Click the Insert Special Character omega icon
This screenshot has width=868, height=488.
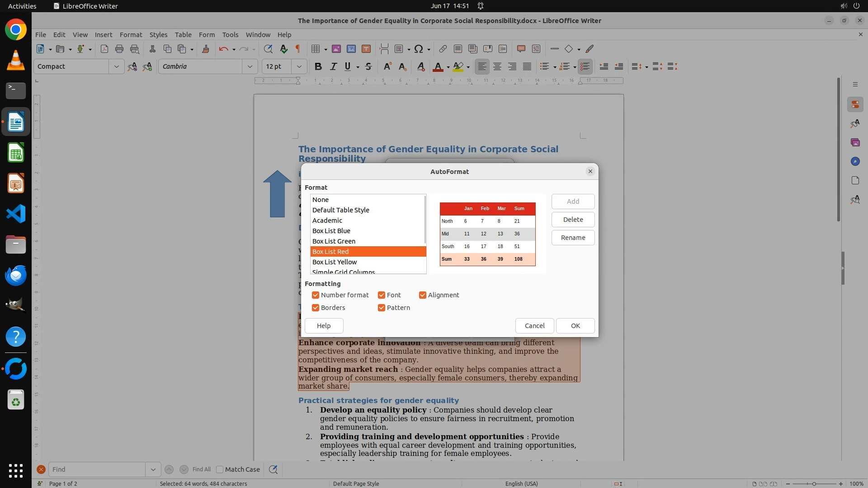(x=419, y=49)
